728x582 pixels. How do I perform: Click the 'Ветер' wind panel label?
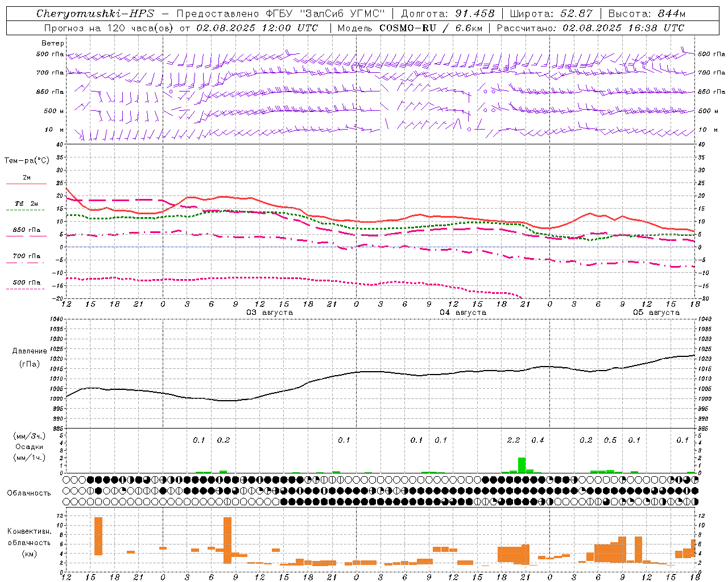point(53,43)
